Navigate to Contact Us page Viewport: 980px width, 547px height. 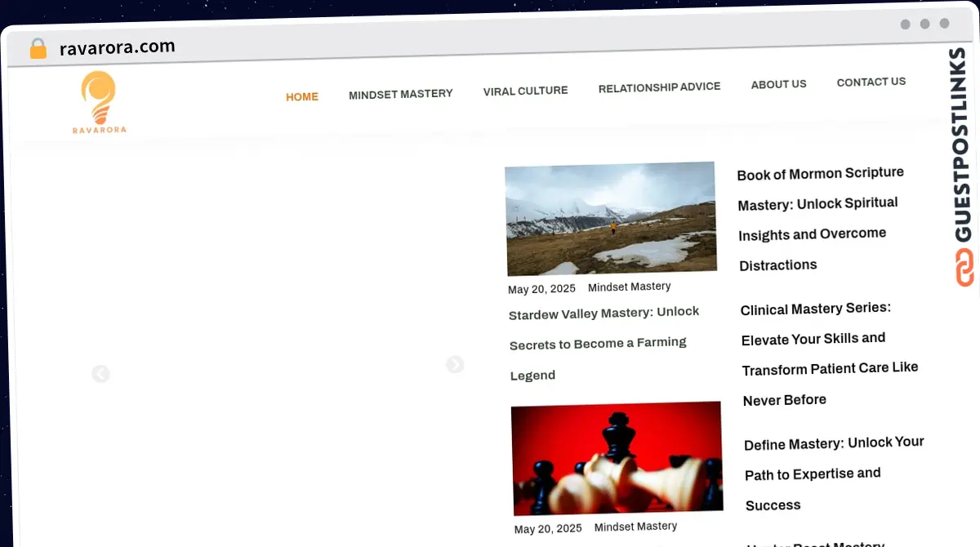click(x=871, y=82)
